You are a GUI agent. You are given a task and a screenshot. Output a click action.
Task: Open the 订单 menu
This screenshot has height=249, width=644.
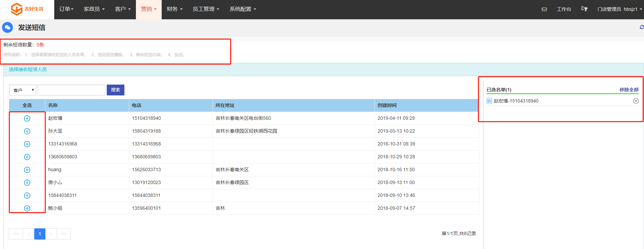[x=66, y=9]
